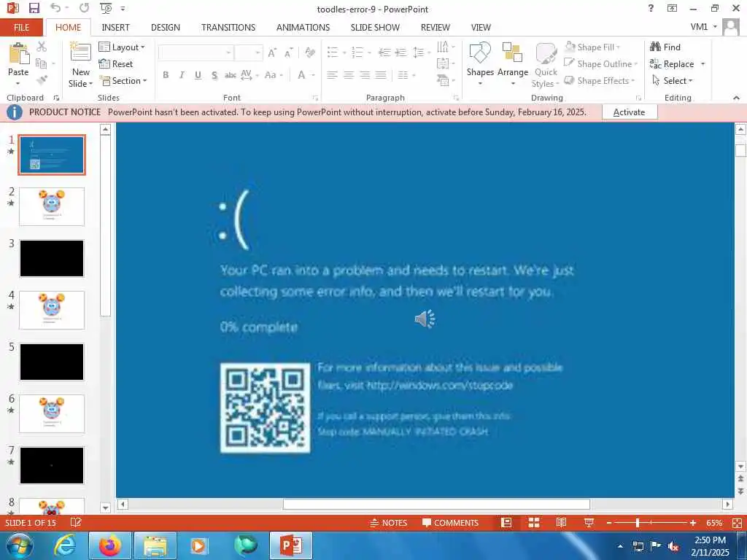Click the Arrange icon

pos(513,52)
